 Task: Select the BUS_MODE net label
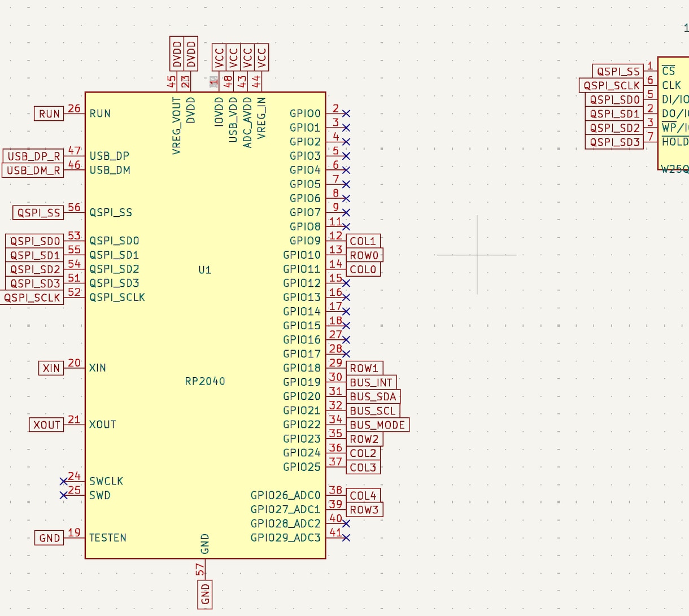[x=377, y=425]
